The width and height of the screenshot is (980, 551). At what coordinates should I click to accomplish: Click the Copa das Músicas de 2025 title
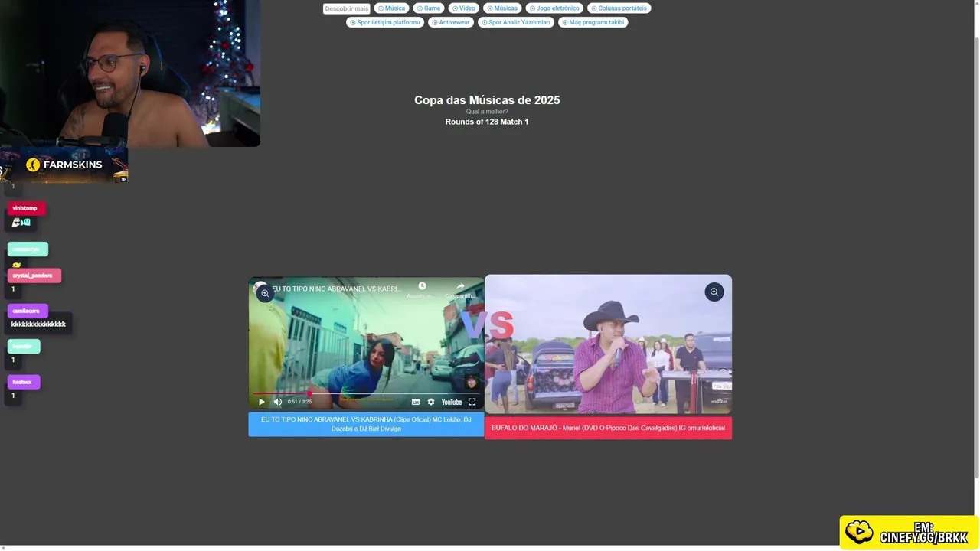point(487,100)
